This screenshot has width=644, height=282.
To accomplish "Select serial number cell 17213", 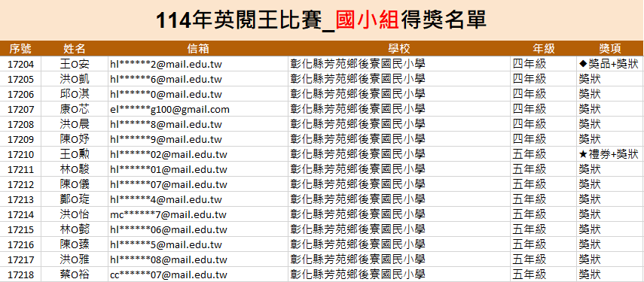I will (x=20, y=199).
